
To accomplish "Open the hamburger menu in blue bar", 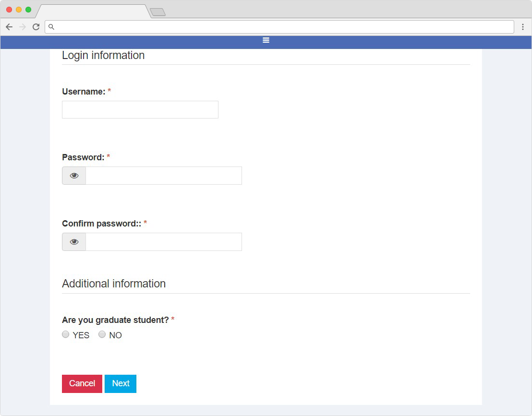I will 266,40.
